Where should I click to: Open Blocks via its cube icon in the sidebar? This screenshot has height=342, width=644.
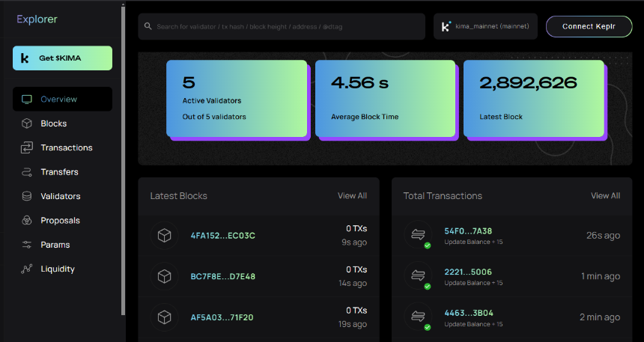pyautogui.click(x=27, y=123)
